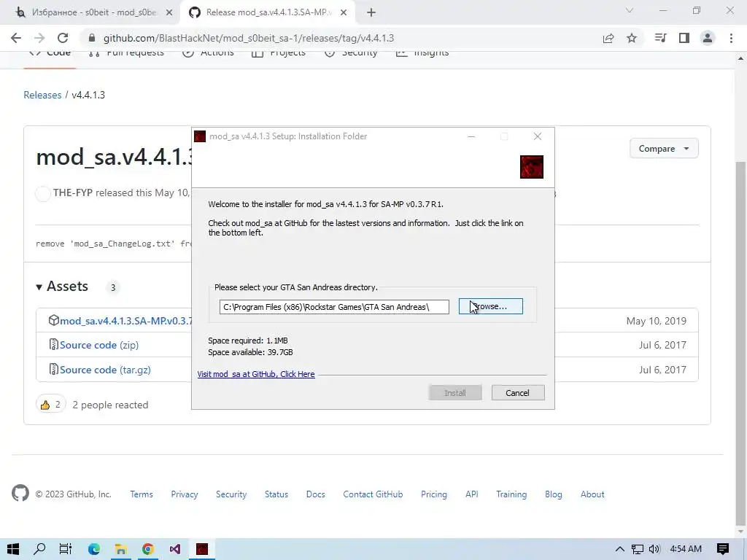Open Chrome three-dot menu
The image size is (747, 560).
(x=731, y=38)
